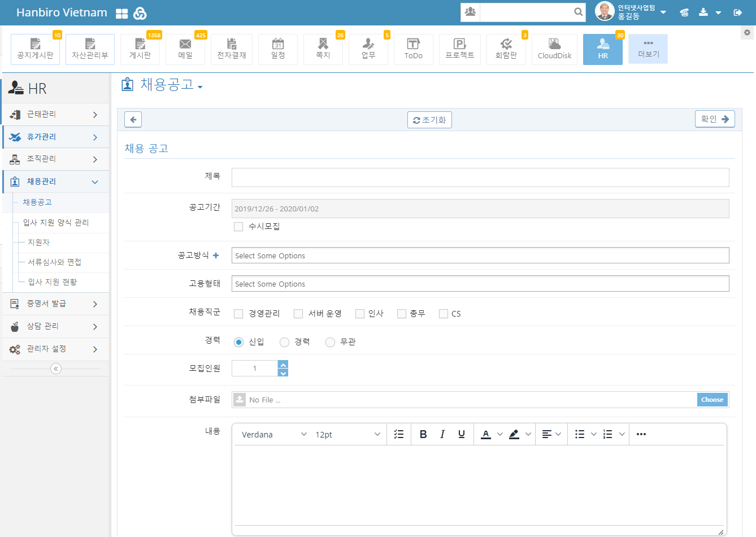Open the 서류심사와 면접 page

point(55,262)
